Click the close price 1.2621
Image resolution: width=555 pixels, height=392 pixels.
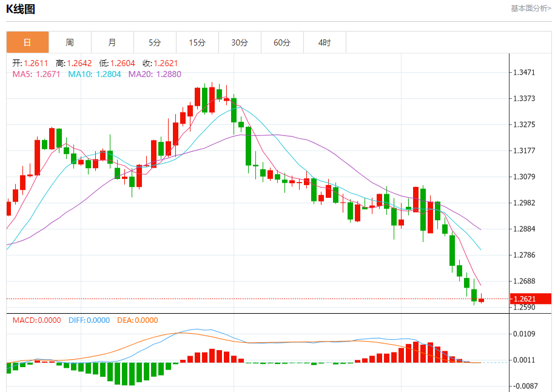click(166, 63)
